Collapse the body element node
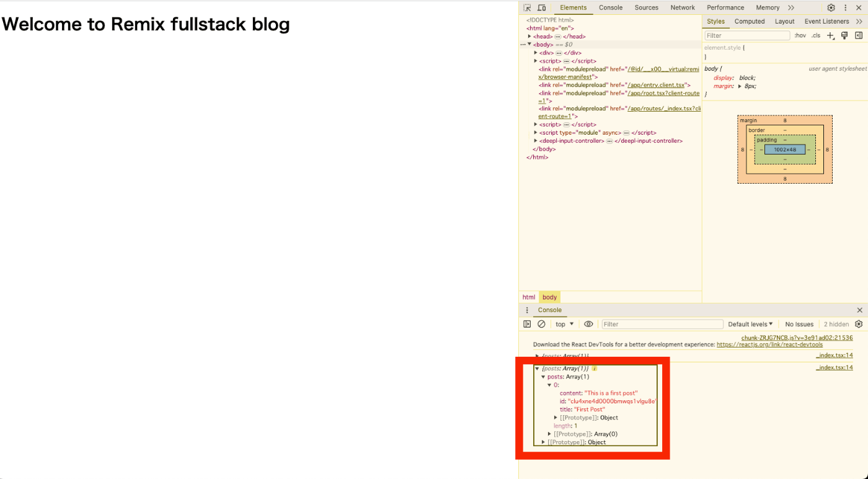Viewport: 868px width, 479px height. tap(529, 45)
